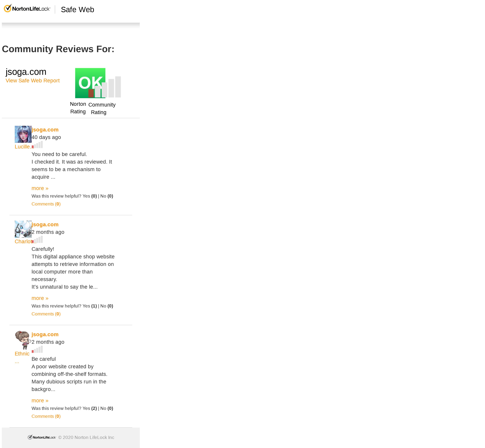
Task: Click jsoga.com title in the third review
Action: point(45,334)
